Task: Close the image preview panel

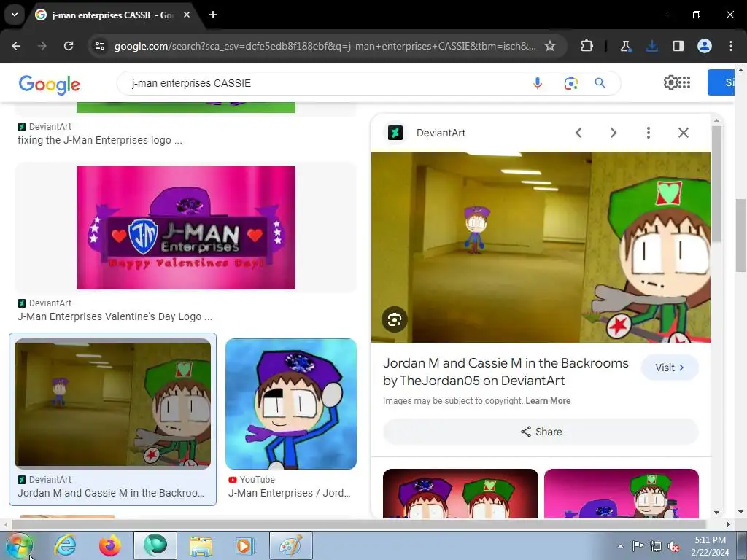Action: point(683,133)
